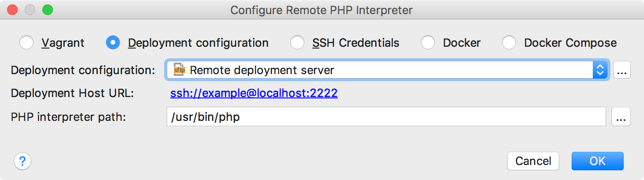Select the Deployment configuration radio button

pyautogui.click(x=113, y=43)
